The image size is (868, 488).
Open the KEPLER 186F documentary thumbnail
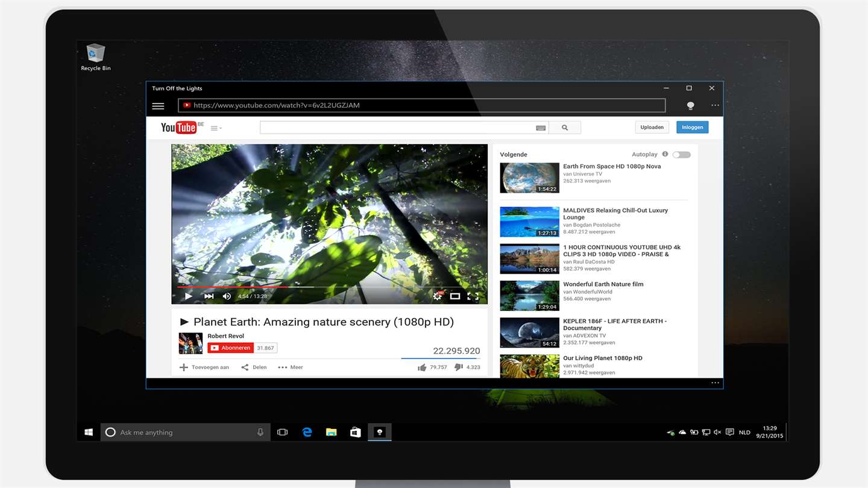(530, 333)
